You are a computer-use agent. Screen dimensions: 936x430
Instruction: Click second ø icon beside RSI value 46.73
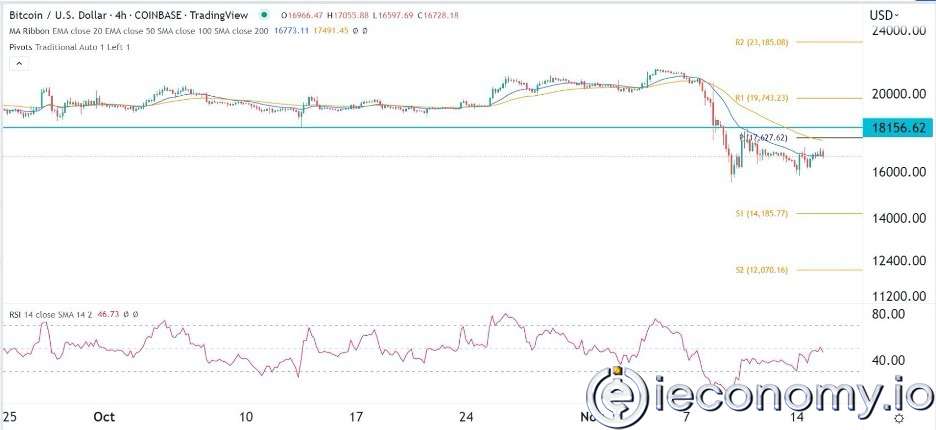(135, 314)
